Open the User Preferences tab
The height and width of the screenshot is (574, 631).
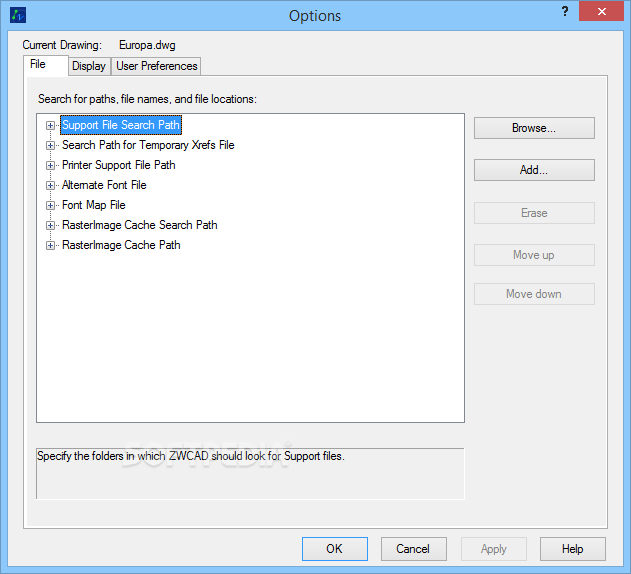157,66
